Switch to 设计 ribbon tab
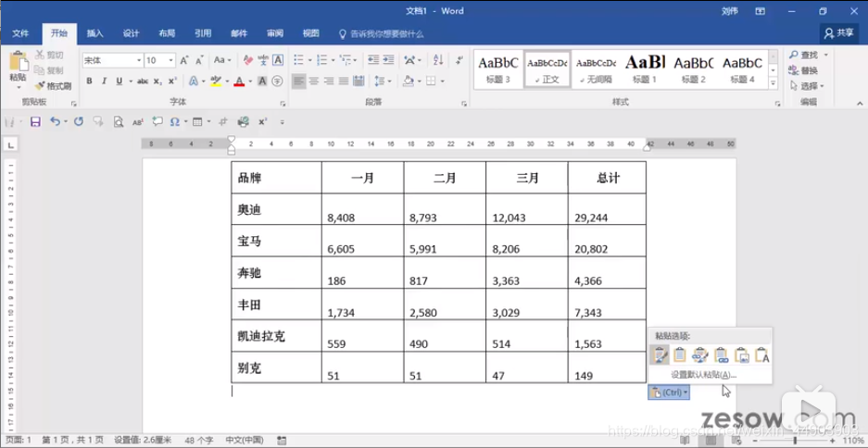 pos(131,33)
